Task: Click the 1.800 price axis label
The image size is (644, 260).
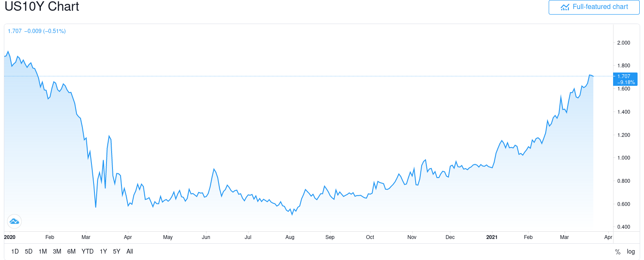Action: pyautogui.click(x=623, y=66)
